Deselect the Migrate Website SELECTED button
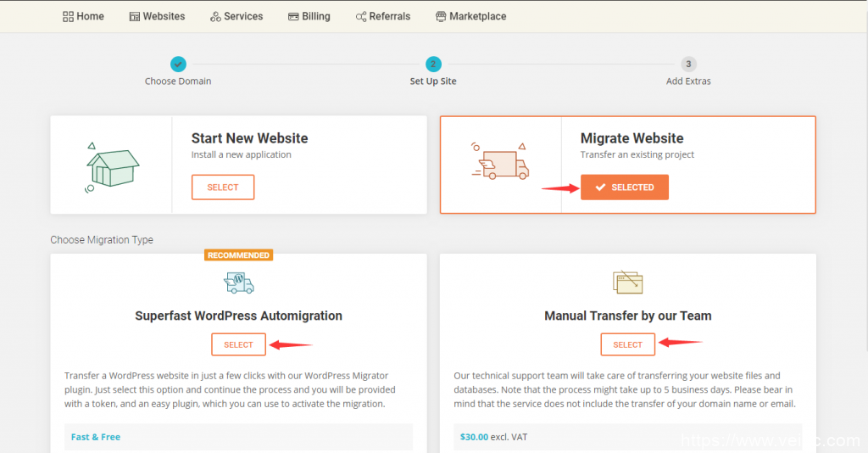 click(625, 187)
